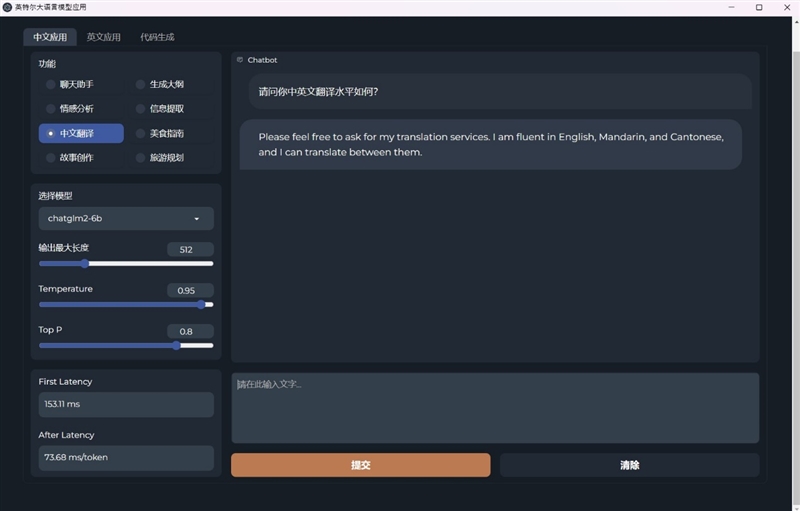Clear the chat with 清除 button
This screenshot has height=511, width=800.
point(630,465)
